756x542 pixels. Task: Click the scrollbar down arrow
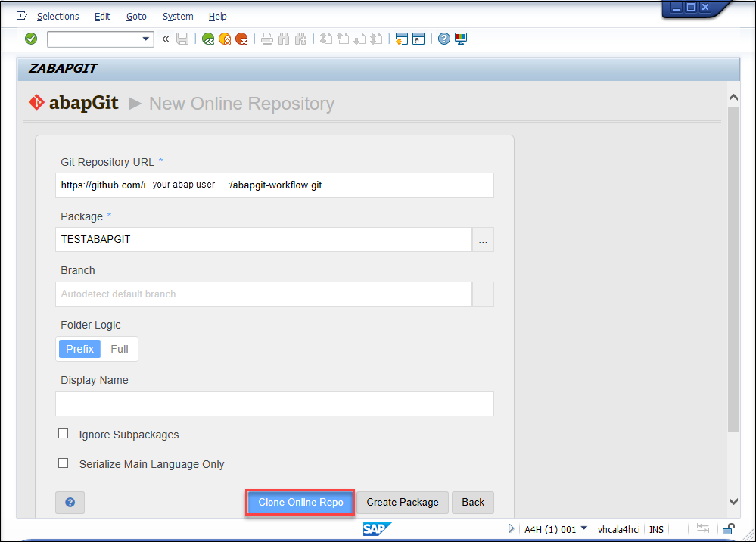pyautogui.click(x=733, y=501)
